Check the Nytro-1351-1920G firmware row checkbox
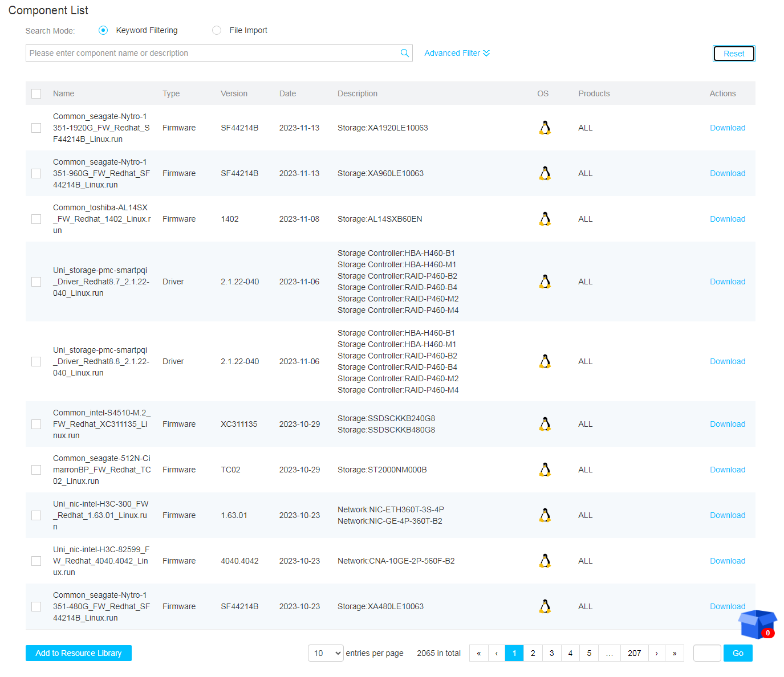 36,128
